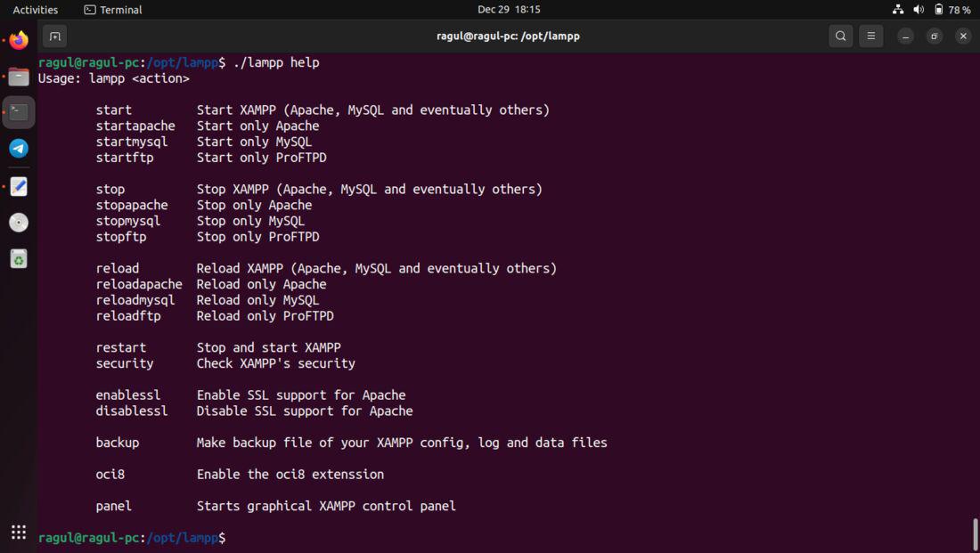Show the applications grid
980x553 pixels.
(x=19, y=532)
